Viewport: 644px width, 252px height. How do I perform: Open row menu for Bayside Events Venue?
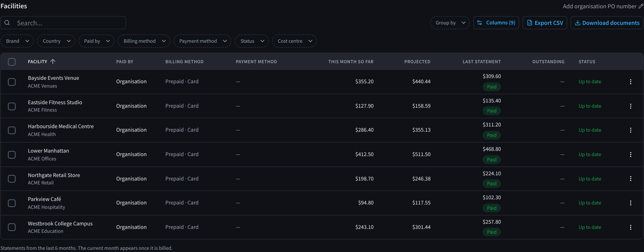(630, 82)
